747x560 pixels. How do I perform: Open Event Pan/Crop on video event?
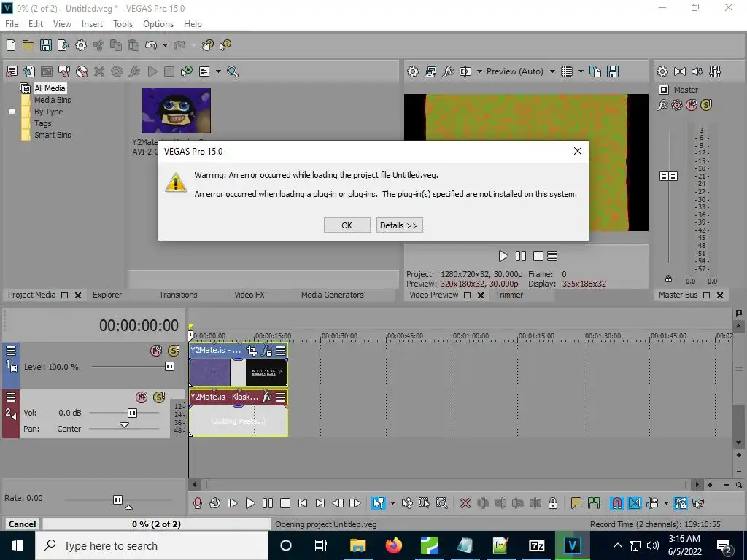pyautogui.click(x=251, y=351)
